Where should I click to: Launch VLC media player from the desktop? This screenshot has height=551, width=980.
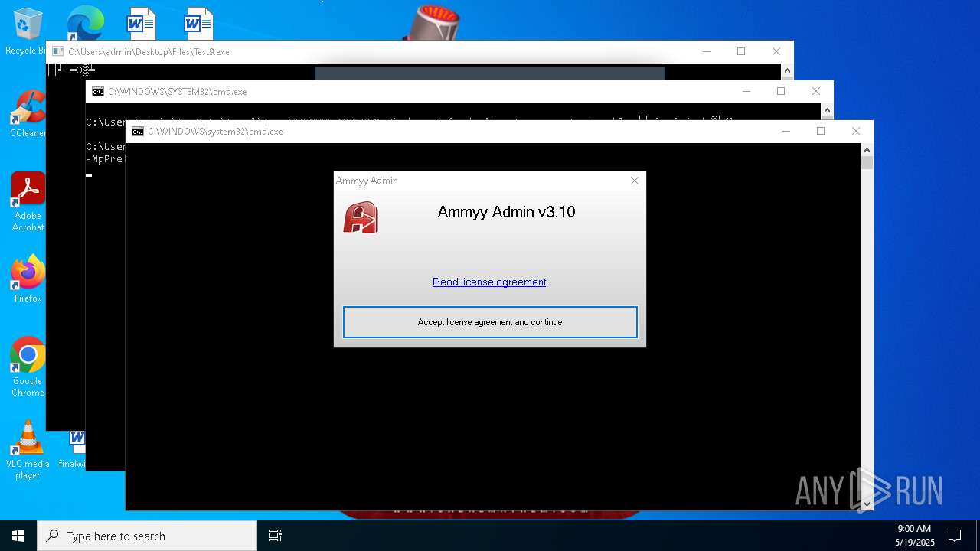click(28, 449)
